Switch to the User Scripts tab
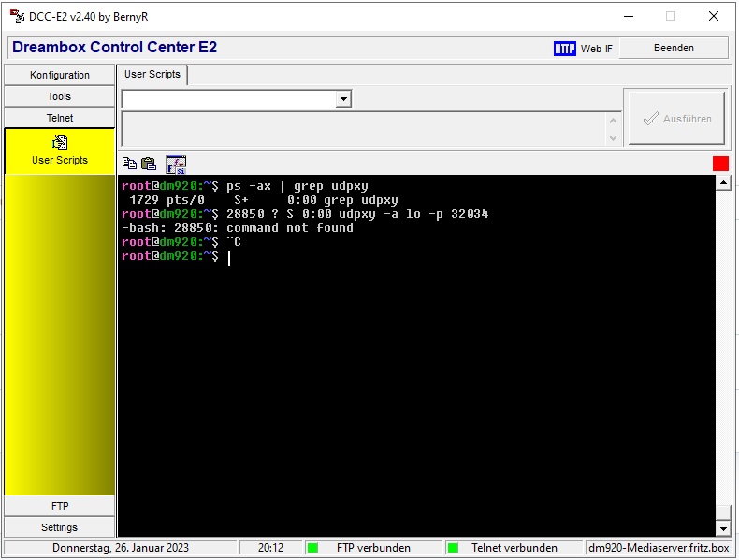Image resolution: width=739 pixels, height=560 pixels. click(152, 75)
